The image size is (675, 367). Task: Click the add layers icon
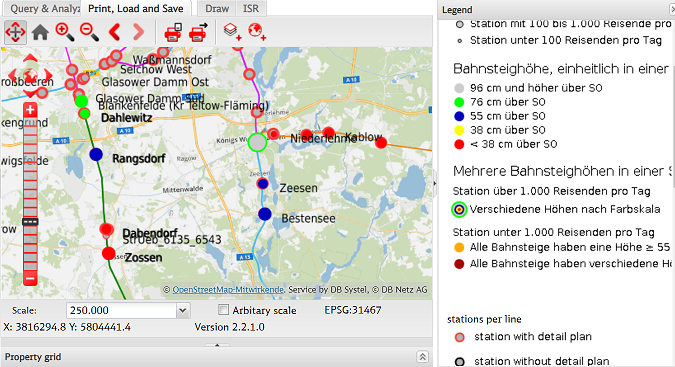(x=232, y=32)
